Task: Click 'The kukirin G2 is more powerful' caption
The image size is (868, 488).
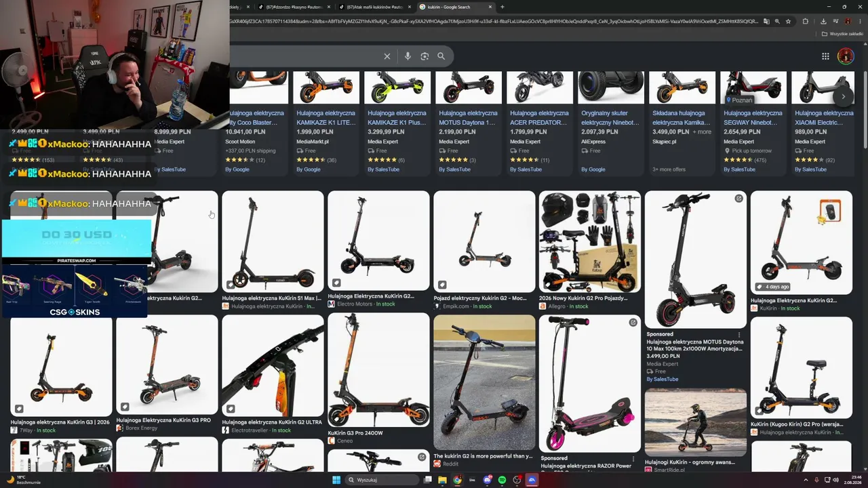Action: (484, 456)
